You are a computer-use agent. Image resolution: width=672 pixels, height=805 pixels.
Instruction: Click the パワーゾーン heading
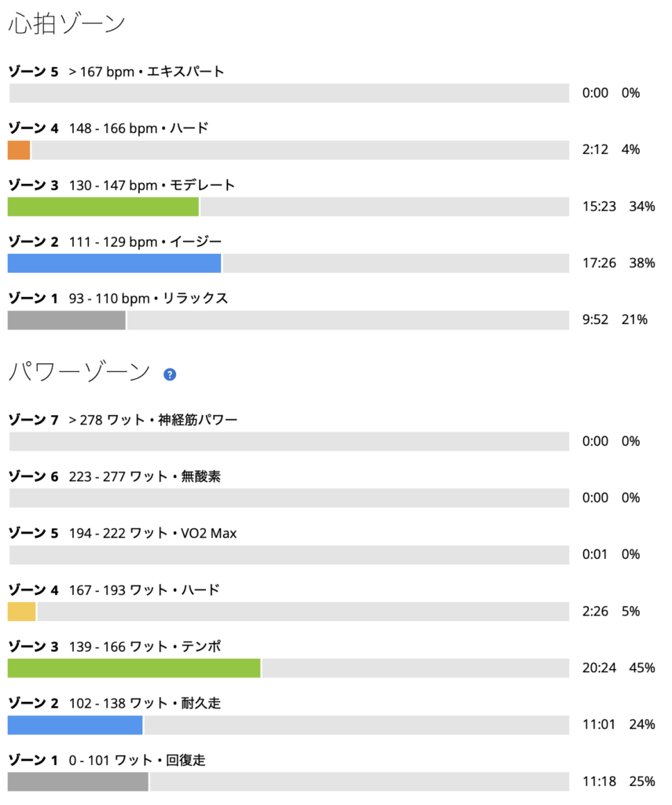79,372
